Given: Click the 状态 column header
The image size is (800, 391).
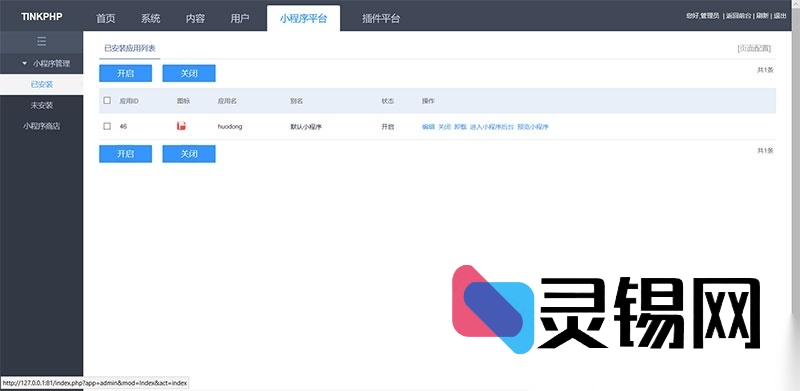Looking at the screenshot, I should click(x=388, y=101).
